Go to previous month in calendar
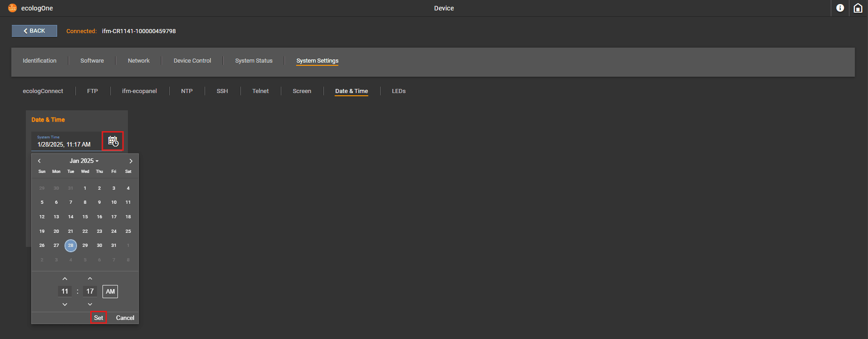 39,161
